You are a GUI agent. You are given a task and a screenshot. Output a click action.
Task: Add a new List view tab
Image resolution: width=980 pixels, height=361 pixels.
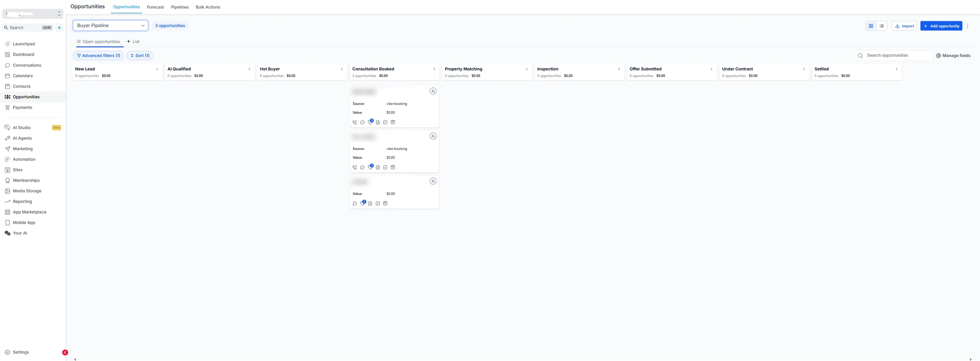(133, 42)
